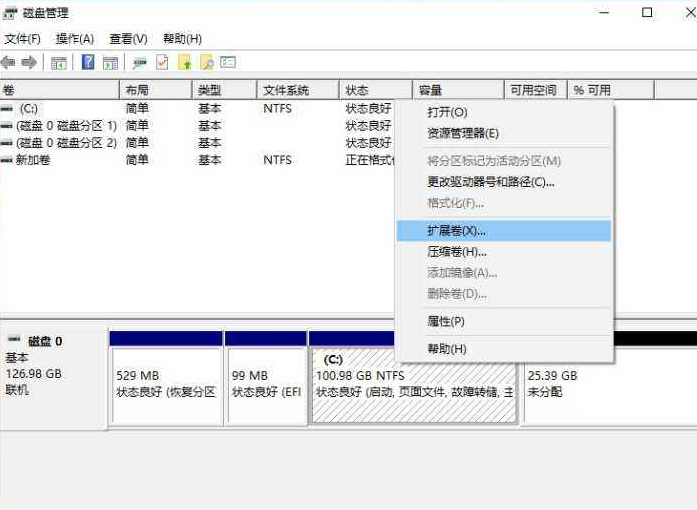Choose 压缩卷(H)... from context menu

[x=456, y=252]
